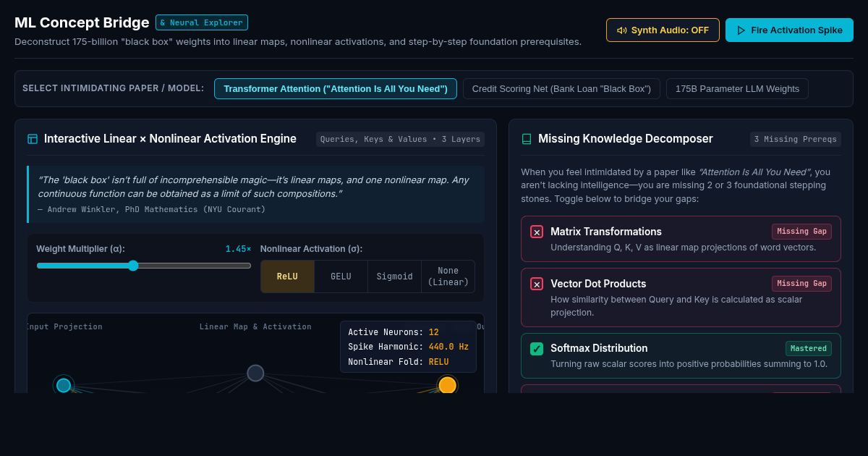This screenshot has height=456, width=868.
Task: Check the Vector Dot Products checkbox
Action: (537, 284)
